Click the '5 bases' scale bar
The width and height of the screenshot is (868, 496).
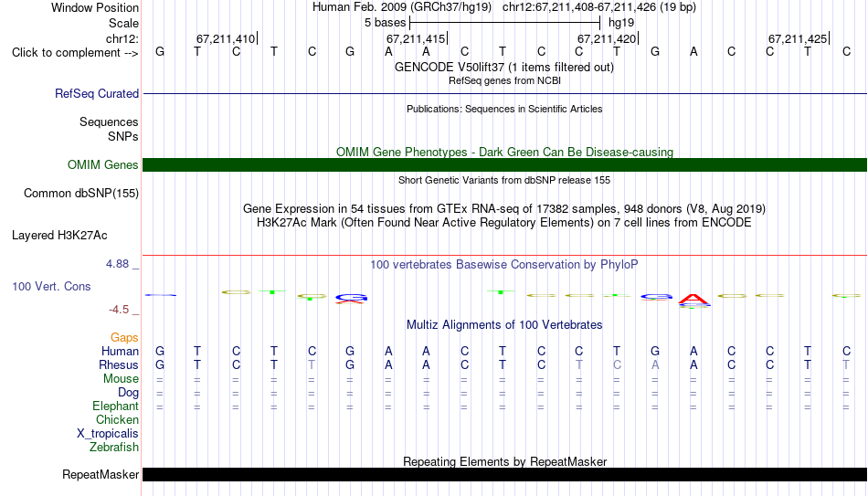pos(504,23)
